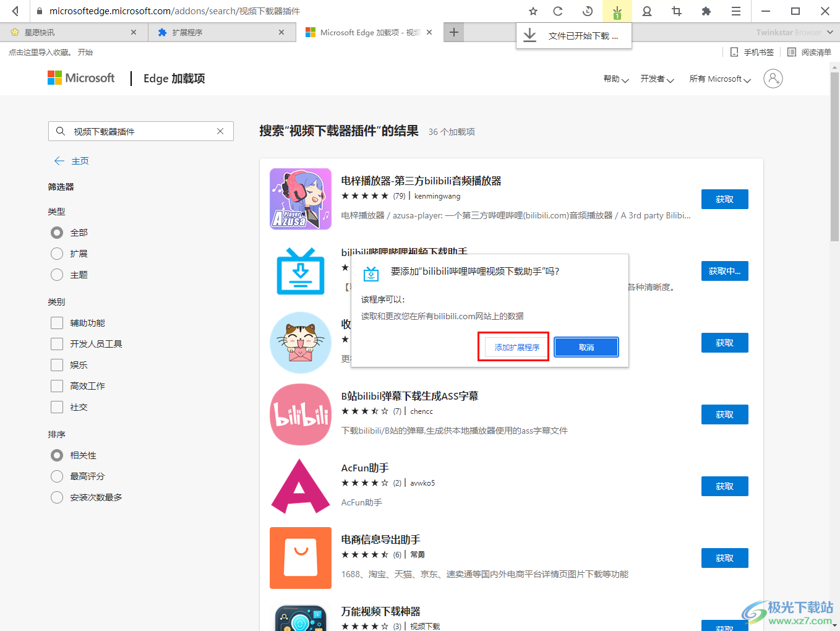Click 获取 for AcFun助手
Screen dimensions: 840x631
pyautogui.click(x=725, y=486)
